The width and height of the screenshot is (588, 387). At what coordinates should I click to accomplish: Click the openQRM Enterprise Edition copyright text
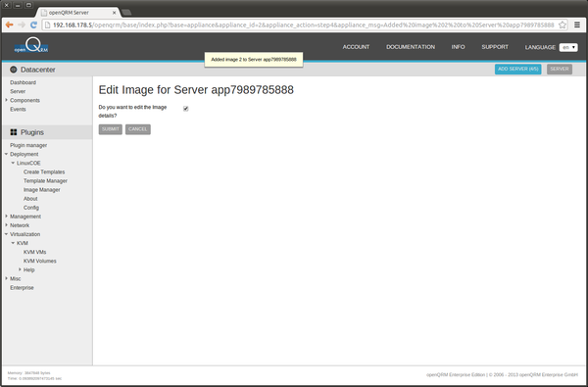502,374
